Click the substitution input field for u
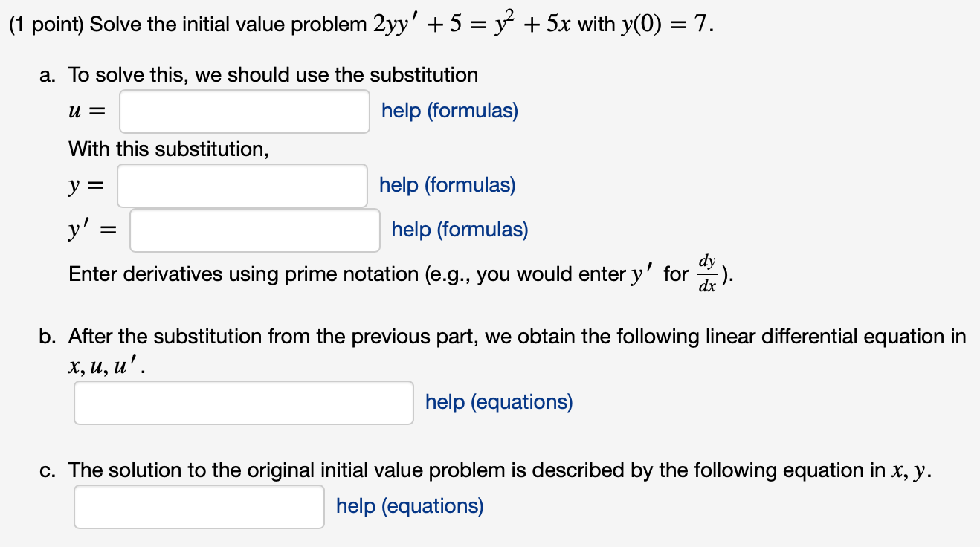This screenshot has height=547, width=980. [x=244, y=111]
